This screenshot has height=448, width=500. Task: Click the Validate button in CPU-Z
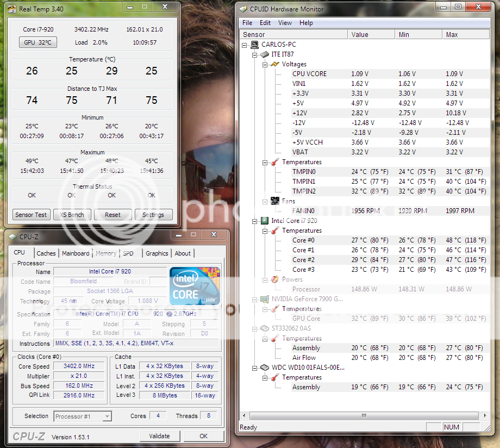[x=160, y=435]
